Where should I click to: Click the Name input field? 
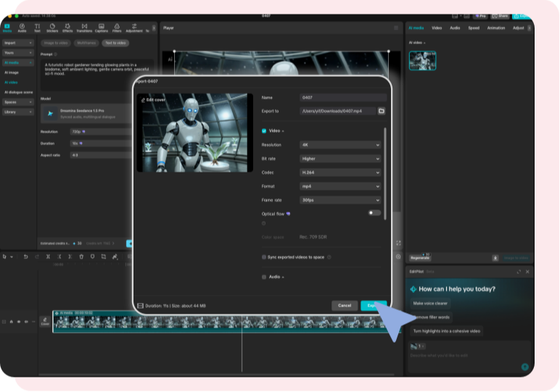tap(342, 97)
